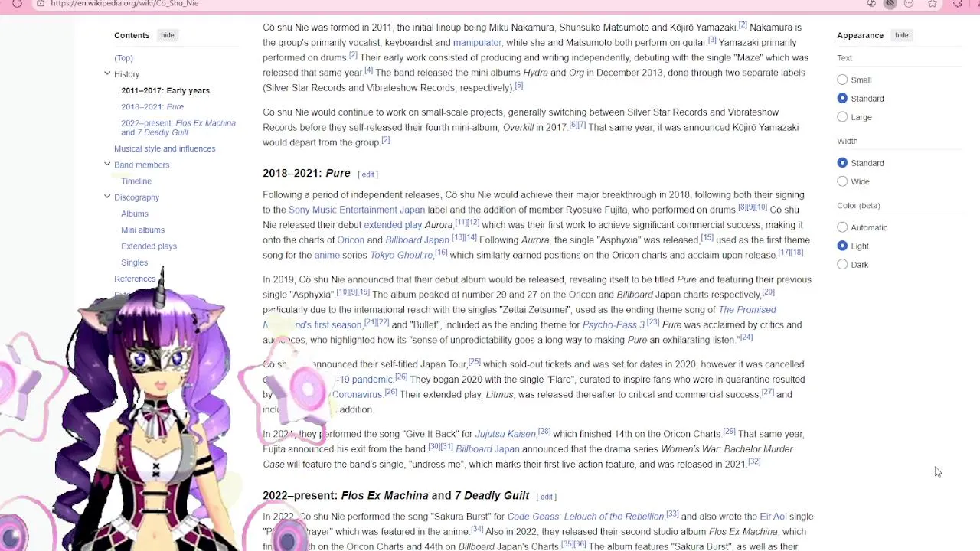This screenshot has height=551, width=980.
Task: Open citation [16] after Tokyo Ghoul:re
Action: pyautogui.click(x=441, y=253)
